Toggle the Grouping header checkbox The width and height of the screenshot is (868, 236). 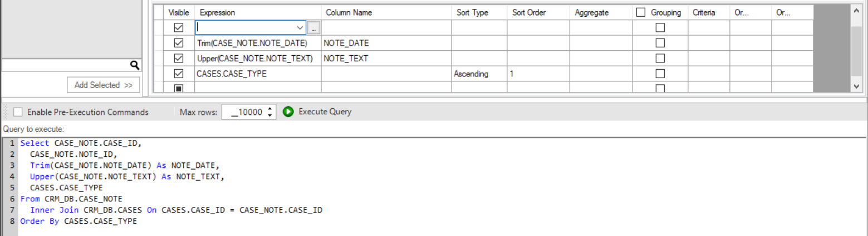tap(641, 12)
